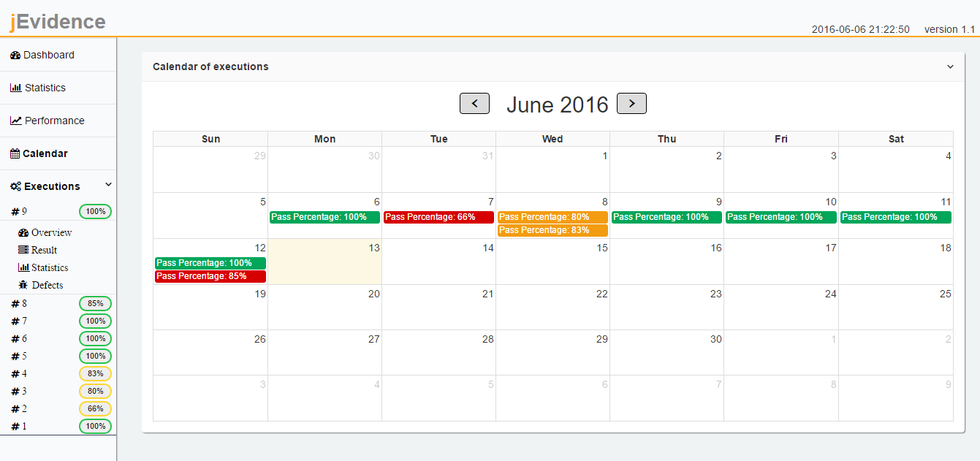Open the Statistics menu item

45,88
